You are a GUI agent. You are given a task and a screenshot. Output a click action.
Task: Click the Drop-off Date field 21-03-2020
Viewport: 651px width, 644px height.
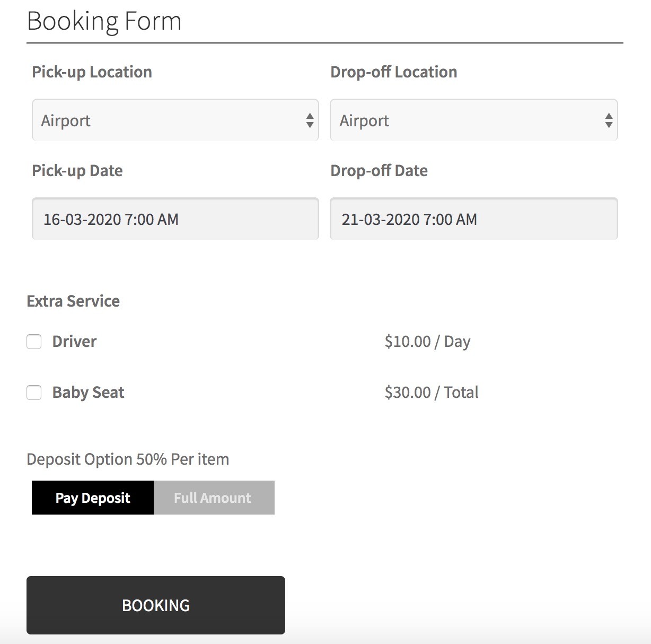(x=474, y=219)
